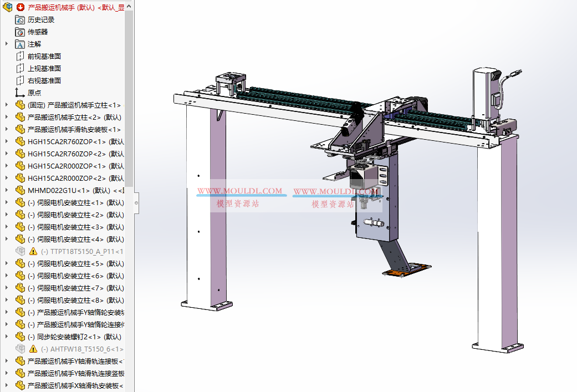The width and height of the screenshot is (577, 392).
Task: Click the 传感器 sensors icon
Action: point(18,32)
